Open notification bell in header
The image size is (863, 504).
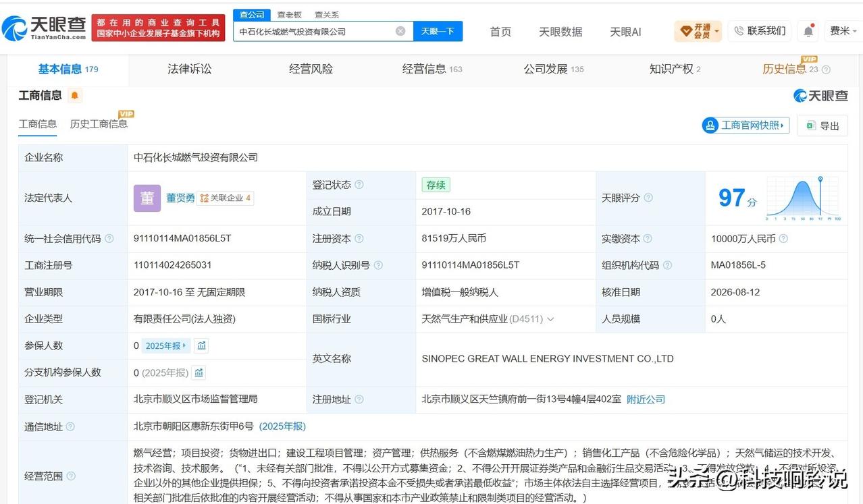pos(808,31)
